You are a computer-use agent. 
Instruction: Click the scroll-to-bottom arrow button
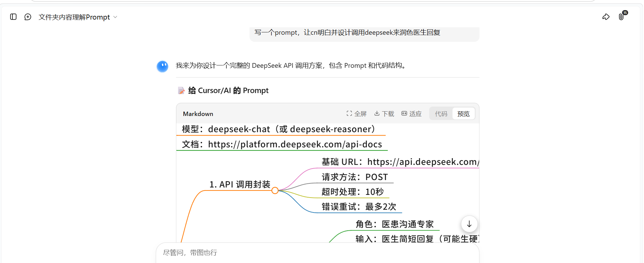[469, 224]
